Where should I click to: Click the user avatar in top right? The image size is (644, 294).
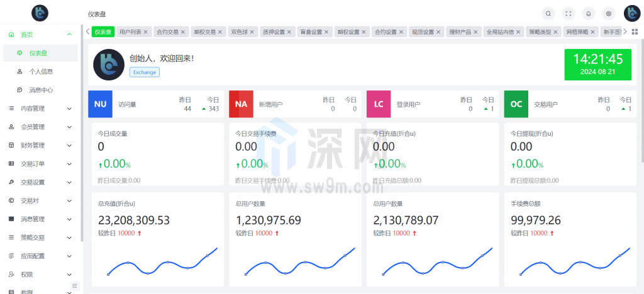[631, 13]
